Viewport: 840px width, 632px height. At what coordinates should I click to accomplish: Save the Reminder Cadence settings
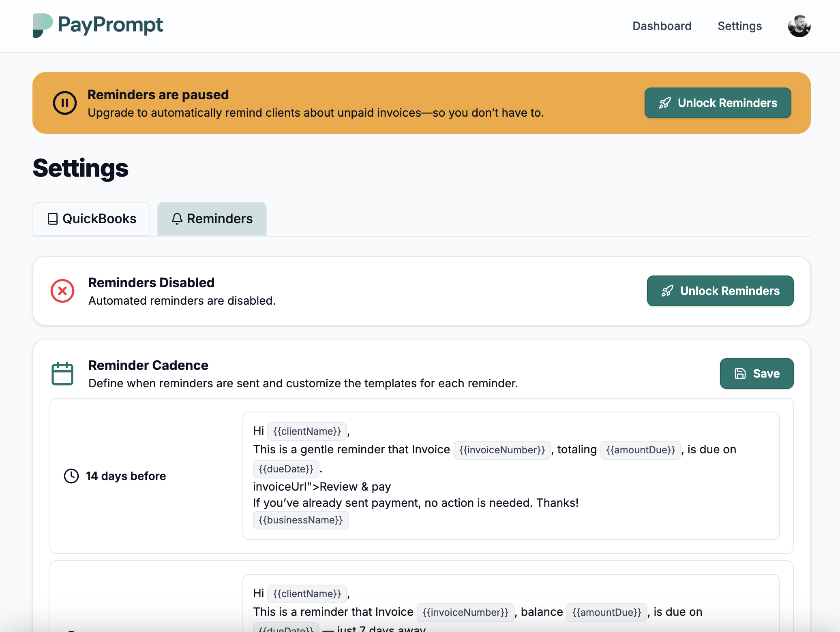click(x=756, y=373)
